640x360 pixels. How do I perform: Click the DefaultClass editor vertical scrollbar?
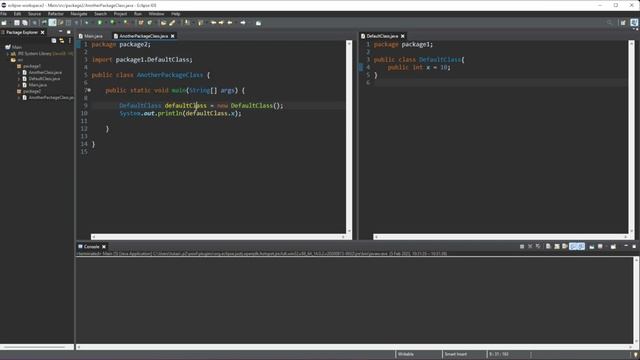631,137
